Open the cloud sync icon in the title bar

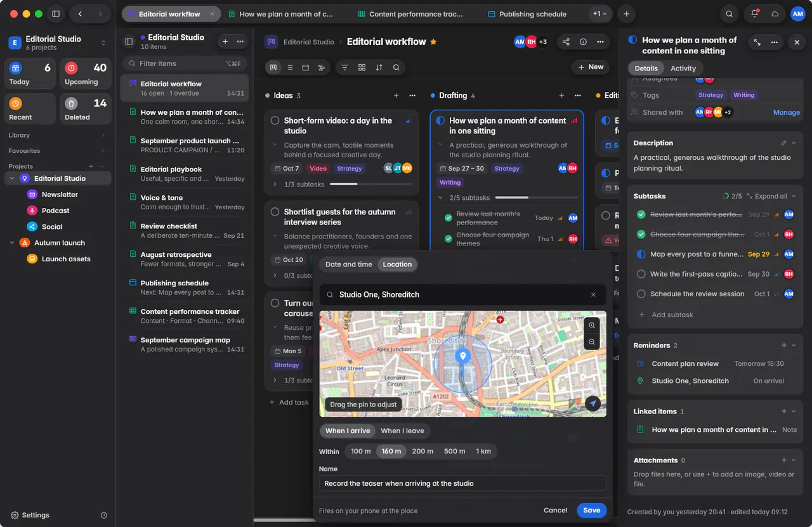(775, 14)
